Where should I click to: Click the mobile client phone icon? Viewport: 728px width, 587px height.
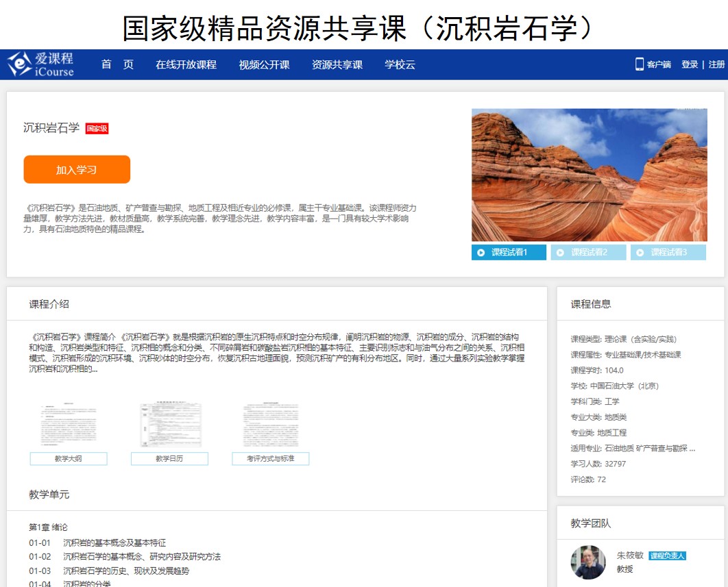[x=640, y=64]
